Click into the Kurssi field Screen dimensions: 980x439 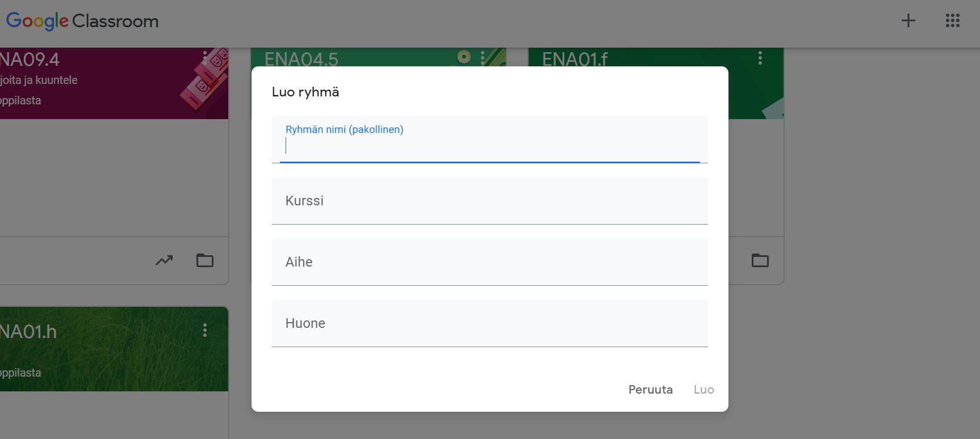point(489,201)
